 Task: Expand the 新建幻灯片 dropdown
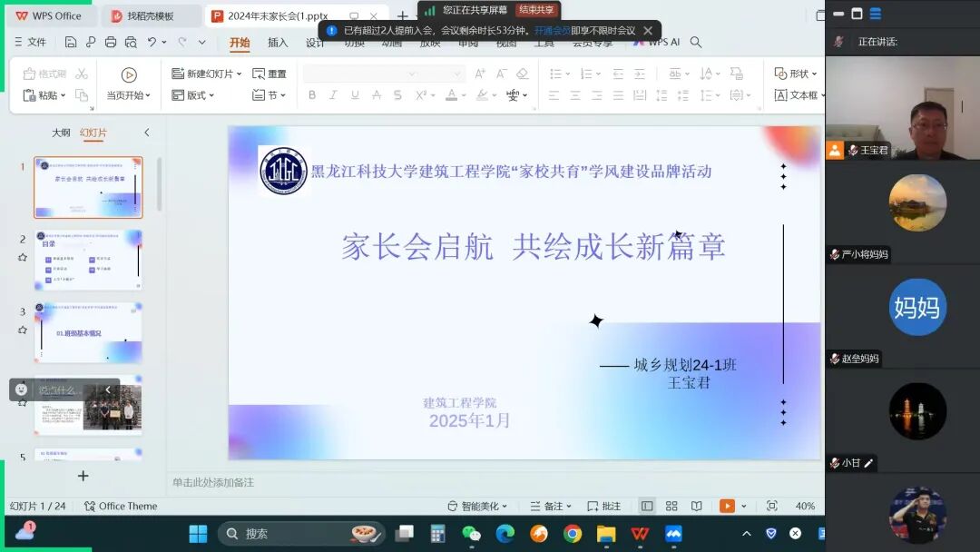click(239, 74)
